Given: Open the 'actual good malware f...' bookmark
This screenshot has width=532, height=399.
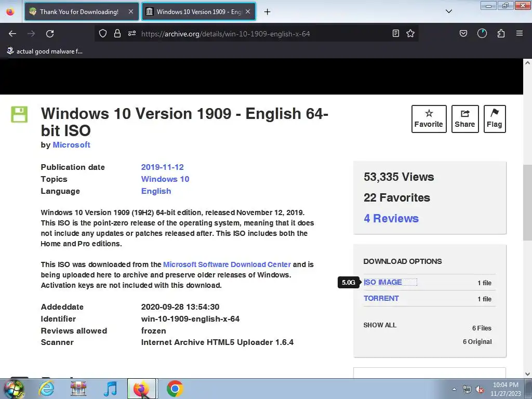Looking at the screenshot, I should 45,51.
